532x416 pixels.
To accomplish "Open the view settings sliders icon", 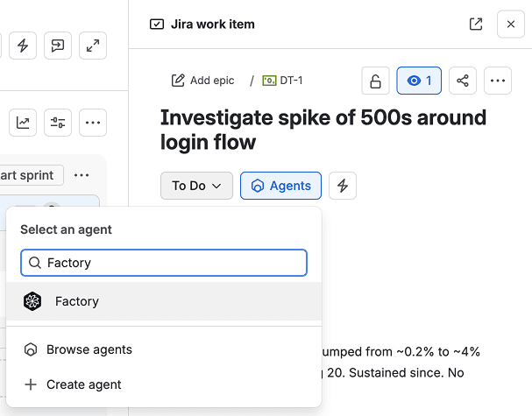I will coord(58,123).
